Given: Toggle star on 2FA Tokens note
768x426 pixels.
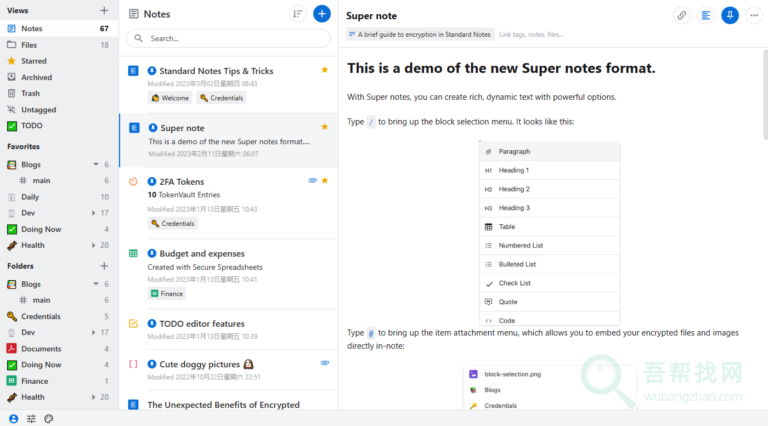Looking at the screenshot, I should pyautogui.click(x=324, y=181).
